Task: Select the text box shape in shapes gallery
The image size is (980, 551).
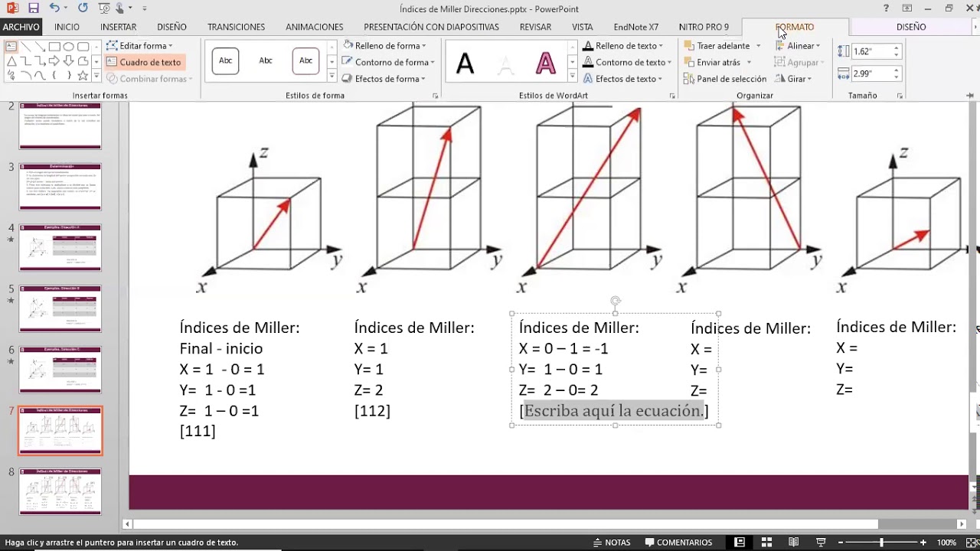Action: coord(11,47)
